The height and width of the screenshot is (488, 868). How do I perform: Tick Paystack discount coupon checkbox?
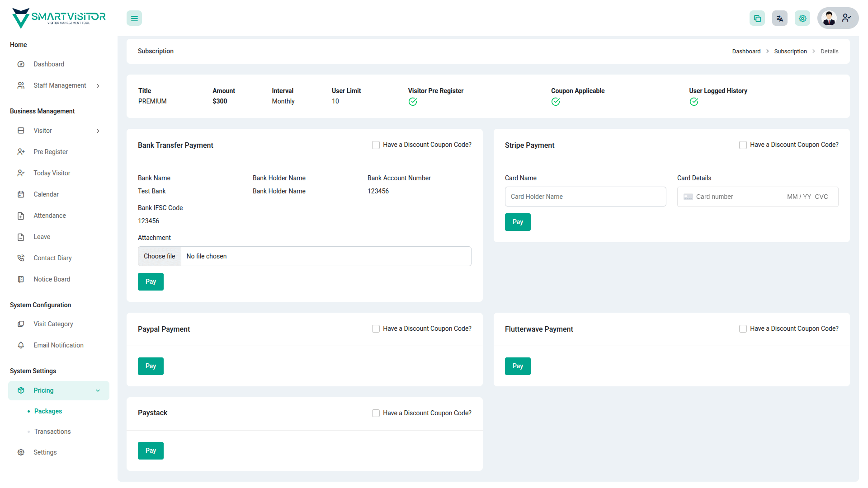[376, 413]
